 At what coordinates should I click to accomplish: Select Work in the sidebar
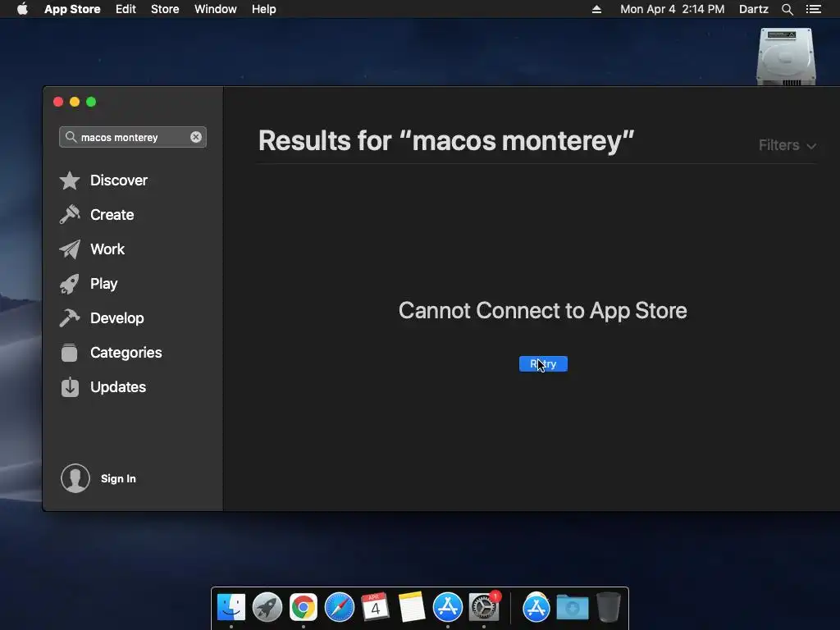point(107,249)
